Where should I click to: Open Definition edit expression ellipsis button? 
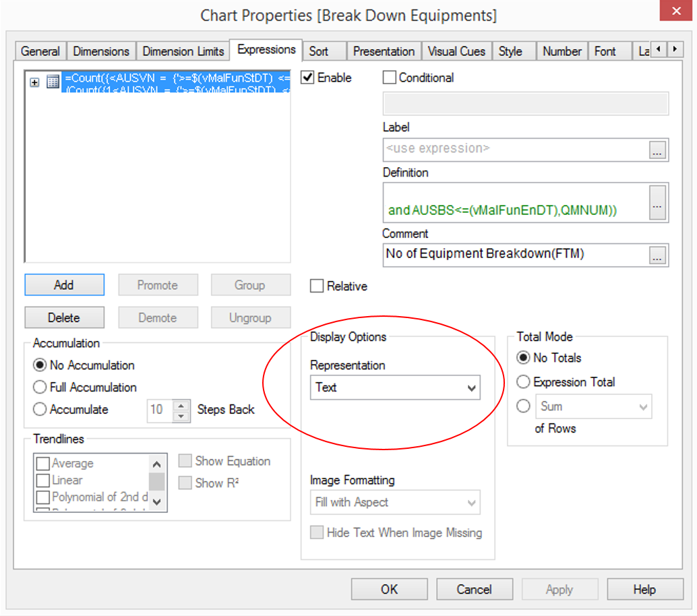658,203
